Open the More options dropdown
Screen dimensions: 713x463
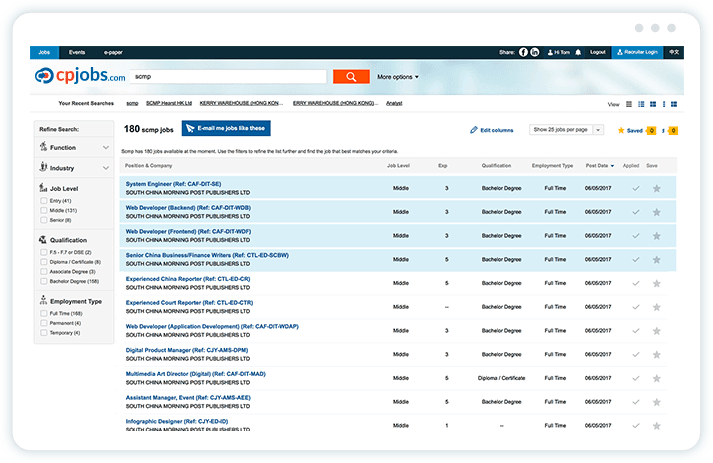coord(397,77)
